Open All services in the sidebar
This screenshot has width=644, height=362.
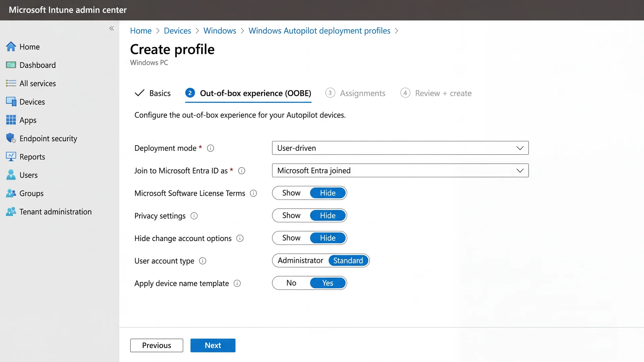(x=38, y=83)
